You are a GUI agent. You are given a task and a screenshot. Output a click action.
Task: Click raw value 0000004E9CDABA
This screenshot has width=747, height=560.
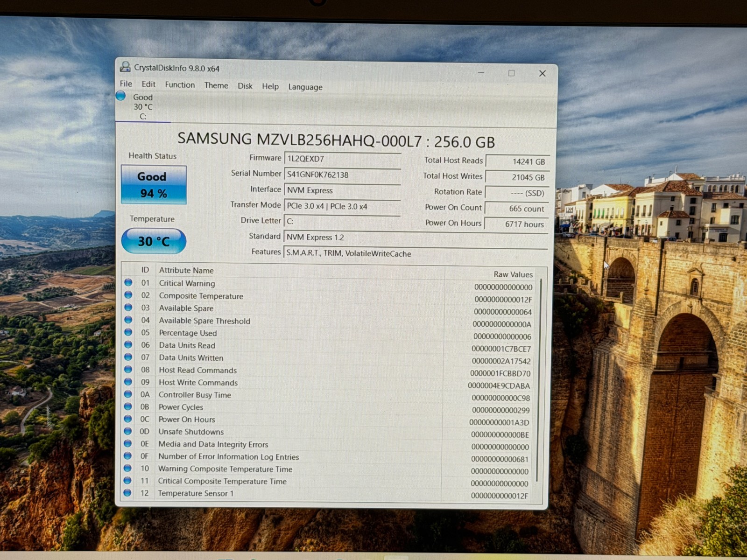pos(499,386)
